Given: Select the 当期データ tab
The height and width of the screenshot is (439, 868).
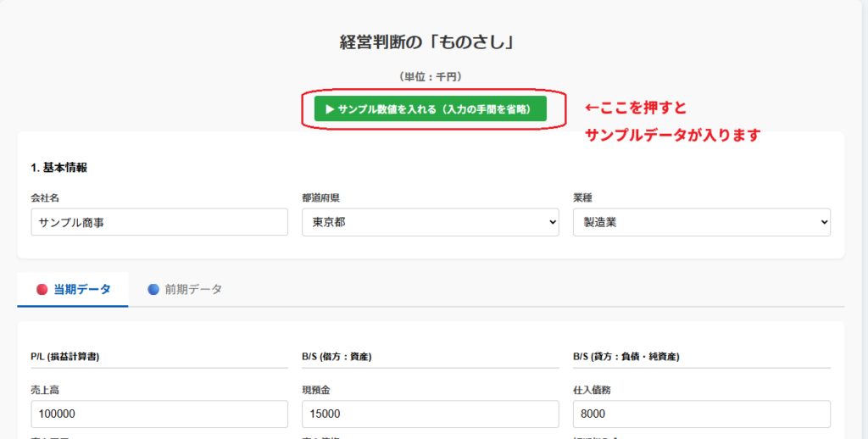Looking at the screenshot, I should [x=73, y=289].
